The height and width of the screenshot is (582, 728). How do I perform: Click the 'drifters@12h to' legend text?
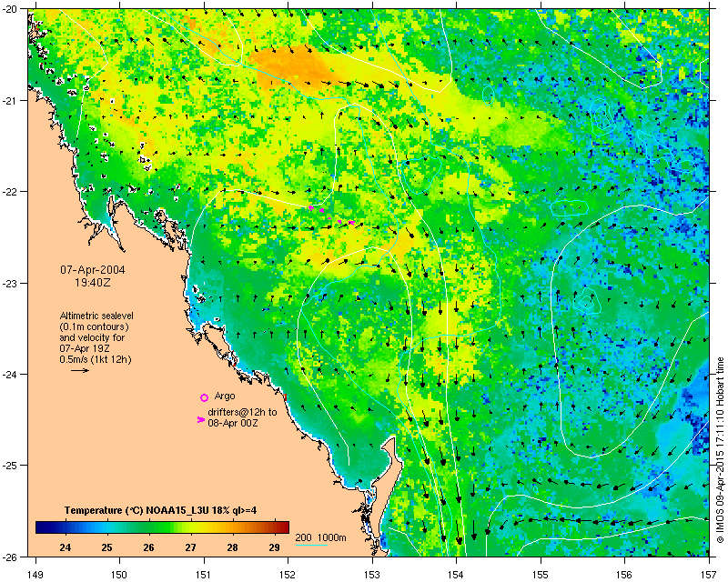(x=242, y=412)
